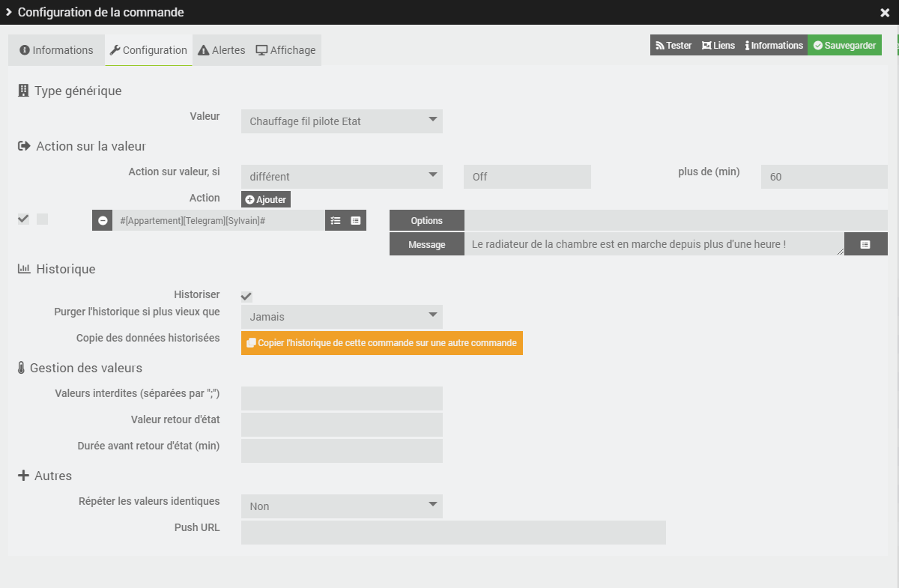899x588 pixels.
Task: Click the 'Gestion des valeurs' heading
Action: 79,368
